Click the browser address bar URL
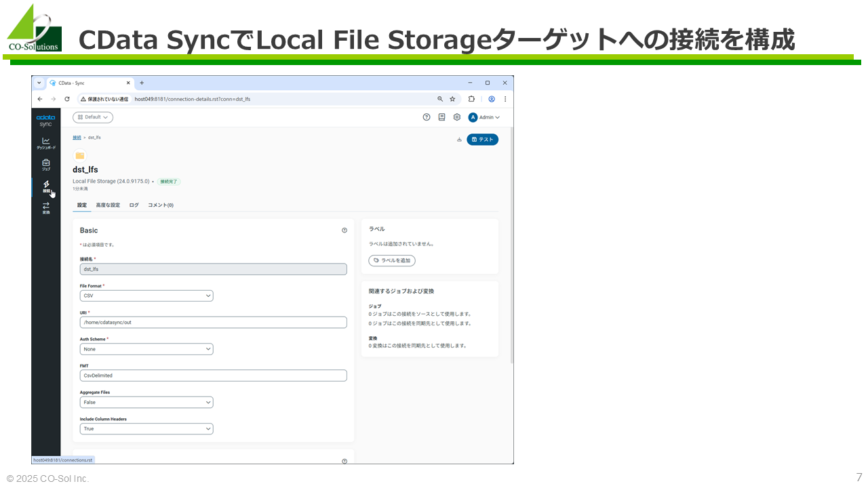This screenshot has width=868, height=488. [193, 99]
